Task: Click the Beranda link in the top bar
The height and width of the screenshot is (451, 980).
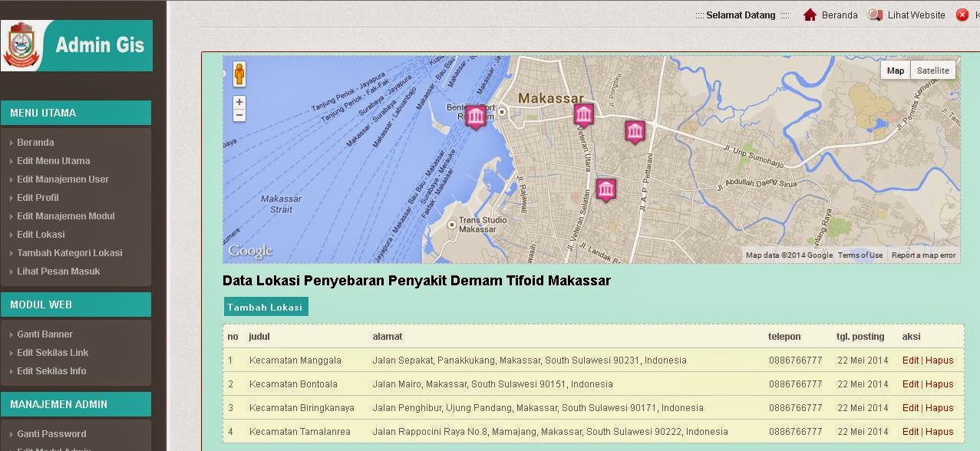Action: click(x=840, y=15)
